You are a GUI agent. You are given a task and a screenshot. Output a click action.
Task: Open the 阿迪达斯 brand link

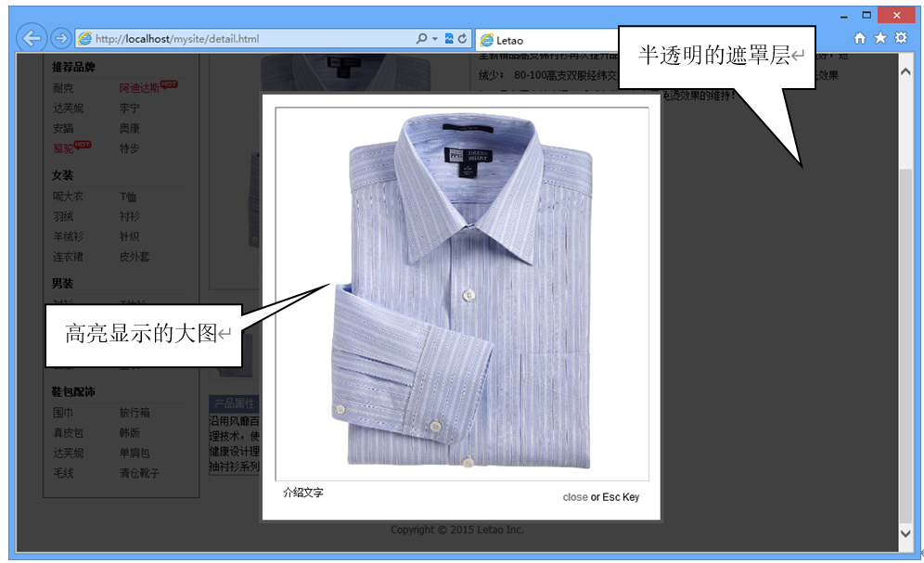coord(139,88)
